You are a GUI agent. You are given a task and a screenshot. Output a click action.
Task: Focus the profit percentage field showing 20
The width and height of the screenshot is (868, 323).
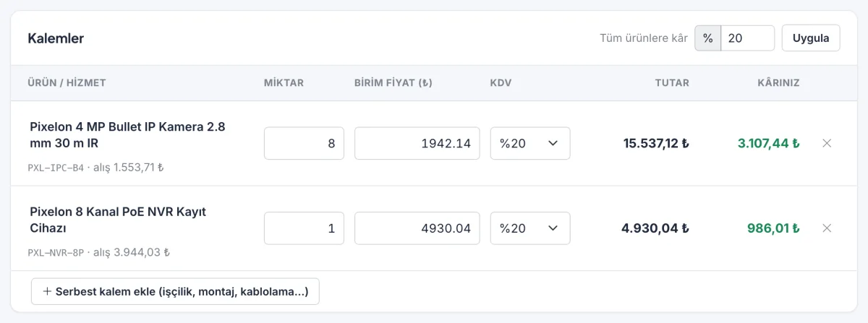(x=748, y=38)
